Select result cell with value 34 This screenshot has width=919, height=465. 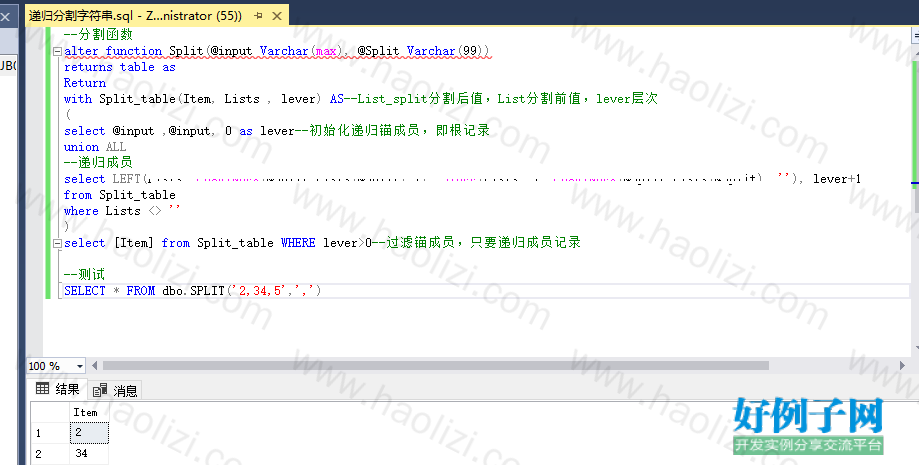point(89,454)
